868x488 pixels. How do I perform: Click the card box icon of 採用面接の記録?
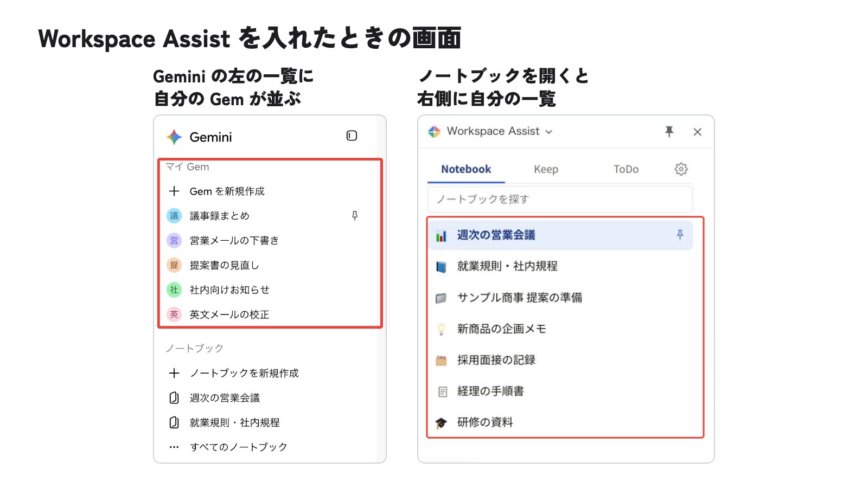click(442, 360)
